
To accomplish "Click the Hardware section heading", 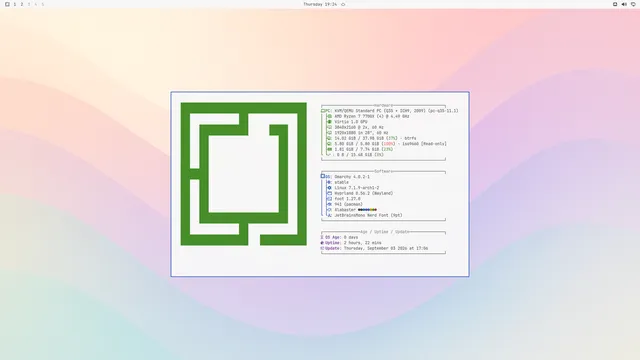I will pos(383,105).
